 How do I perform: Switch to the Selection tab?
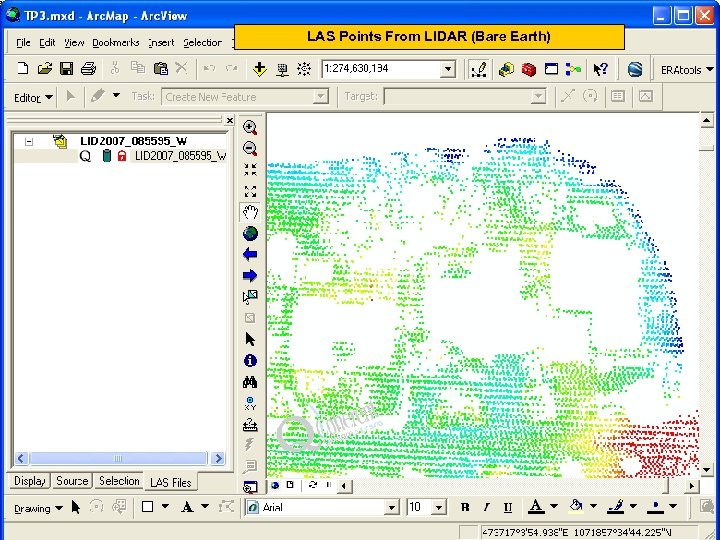pyautogui.click(x=119, y=481)
